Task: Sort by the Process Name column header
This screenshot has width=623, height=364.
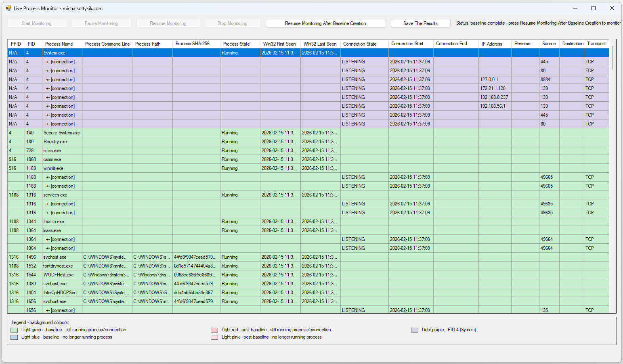Action: 59,44
